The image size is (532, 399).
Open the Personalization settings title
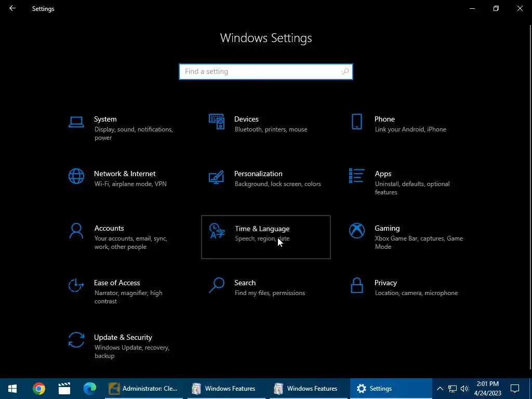(258, 174)
